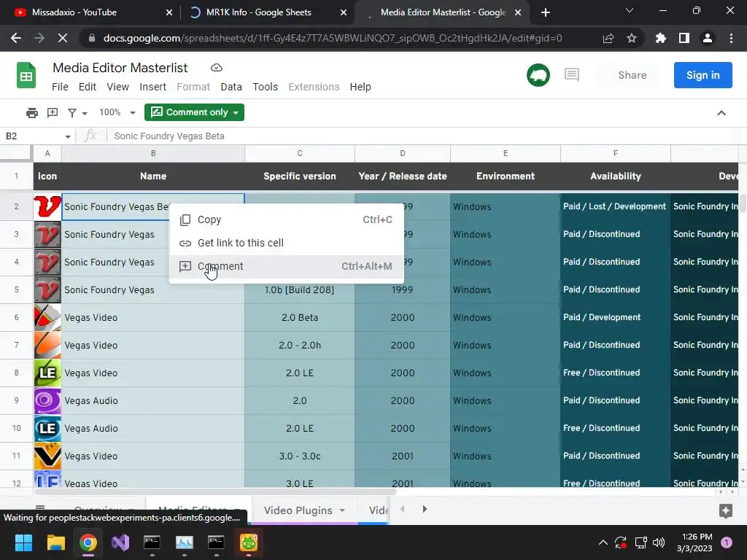Click the anonymous animal avatar icon

(538, 75)
